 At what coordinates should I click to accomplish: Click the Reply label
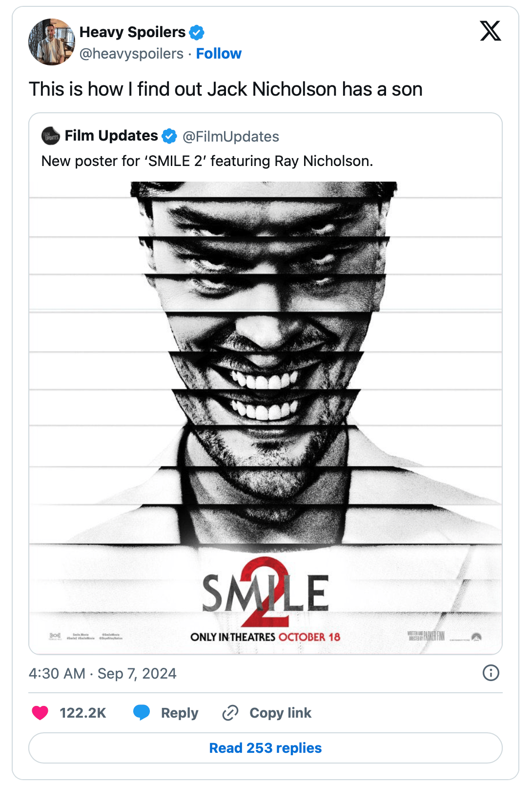180,713
